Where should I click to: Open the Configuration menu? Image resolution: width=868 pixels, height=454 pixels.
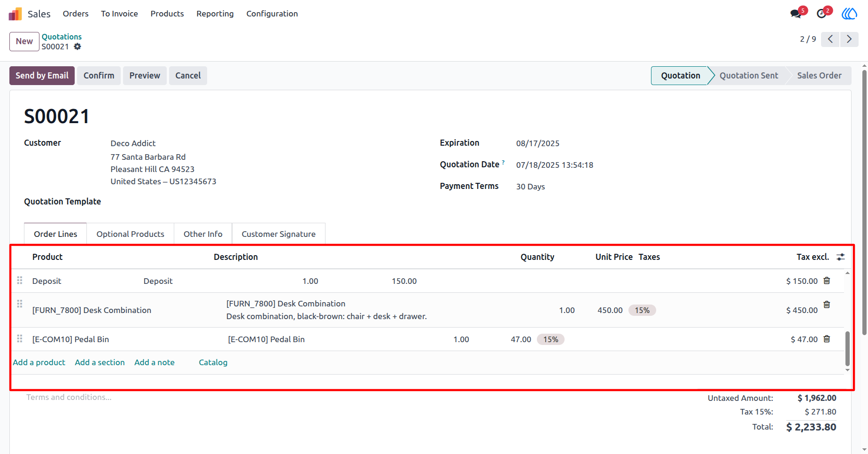point(272,14)
